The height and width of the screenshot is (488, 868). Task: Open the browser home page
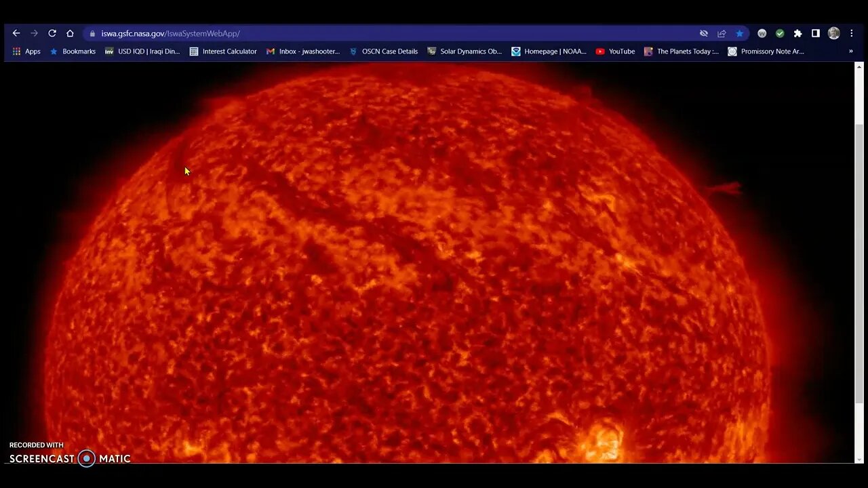70,33
